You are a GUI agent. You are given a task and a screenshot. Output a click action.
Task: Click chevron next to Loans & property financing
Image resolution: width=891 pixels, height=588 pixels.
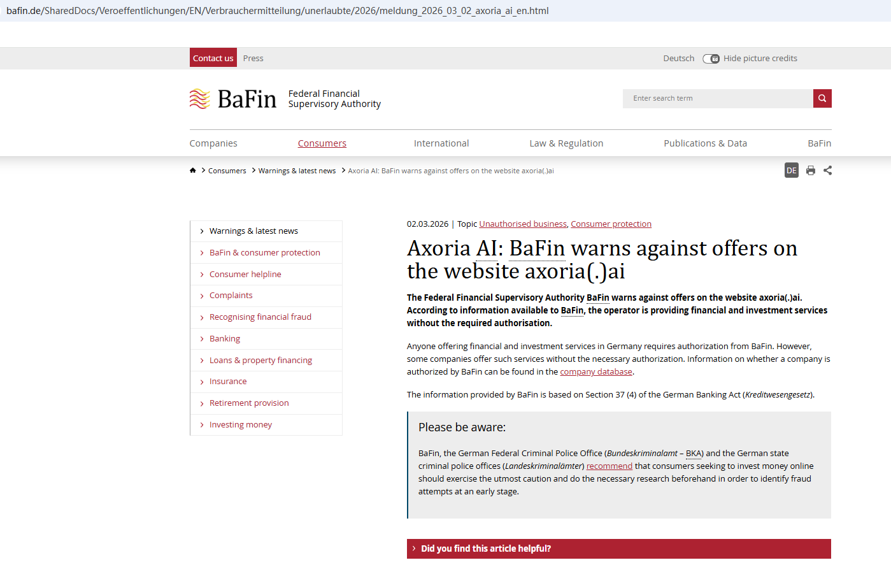coord(202,361)
